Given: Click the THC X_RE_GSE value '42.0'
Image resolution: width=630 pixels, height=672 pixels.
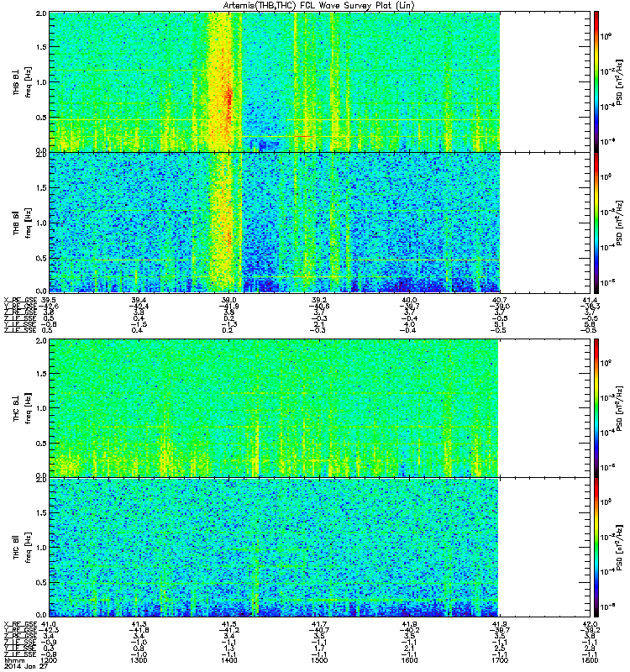Looking at the screenshot, I should (591, 624).
